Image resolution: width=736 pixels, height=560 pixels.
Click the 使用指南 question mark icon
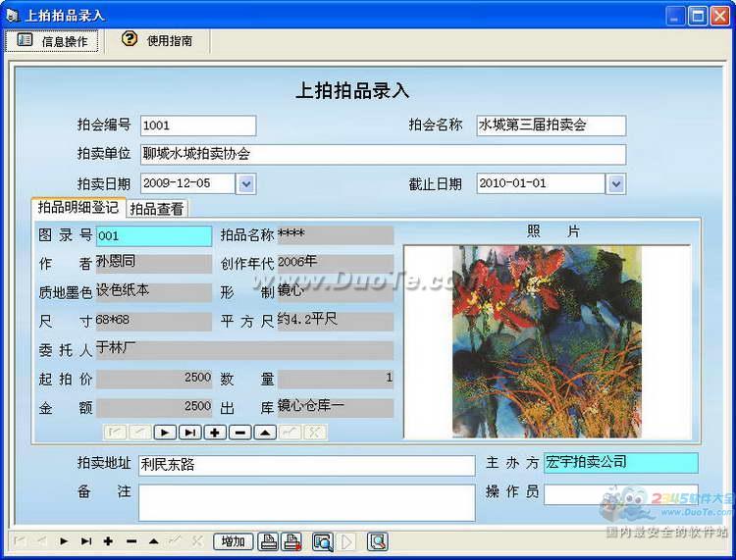tap(130, 38)
